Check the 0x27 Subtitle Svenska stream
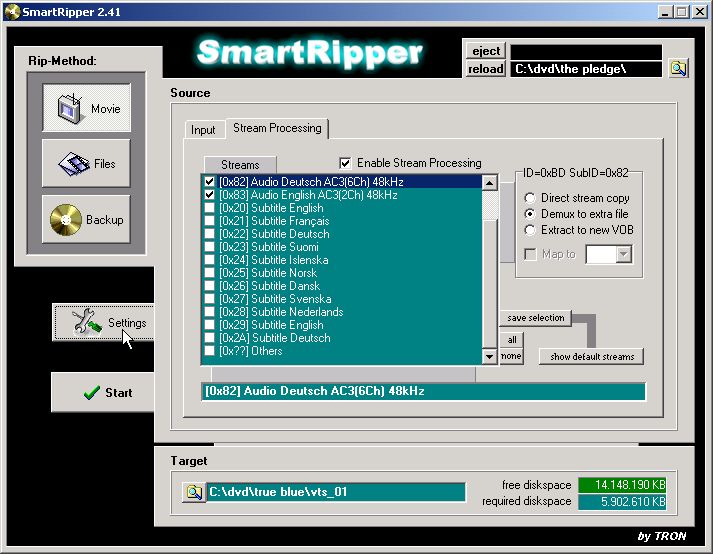This screenshot has height=554, width=713. [x=209, y=299]
